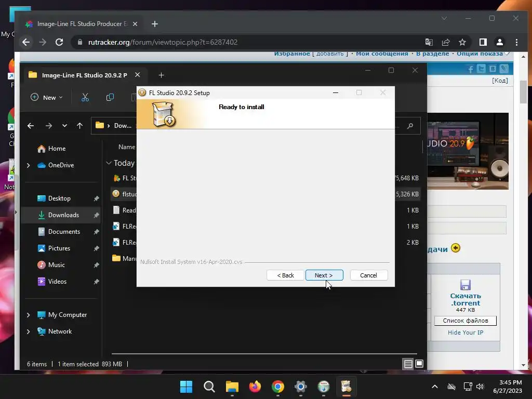Image resolution: width=532 pixels, height=399 pixels.
Task: Open the taskbar clock showing 3:45 PM
Action: (x=507, y=387)
